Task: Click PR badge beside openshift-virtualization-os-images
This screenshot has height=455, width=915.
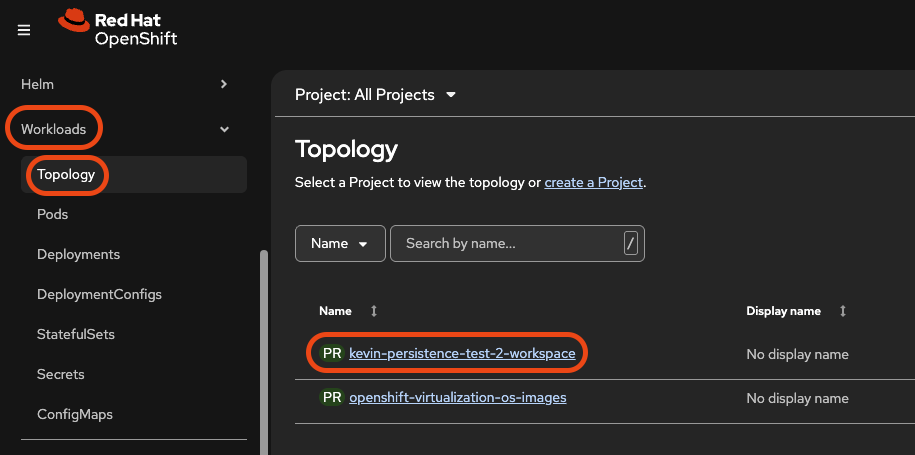Action: (332, 398)
